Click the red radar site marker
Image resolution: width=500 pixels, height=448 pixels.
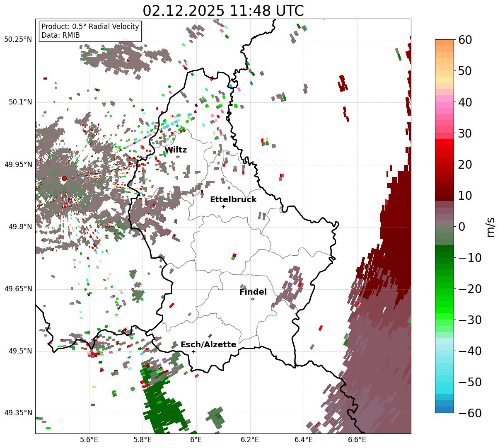pyautogui.click(x=64, y=179)
